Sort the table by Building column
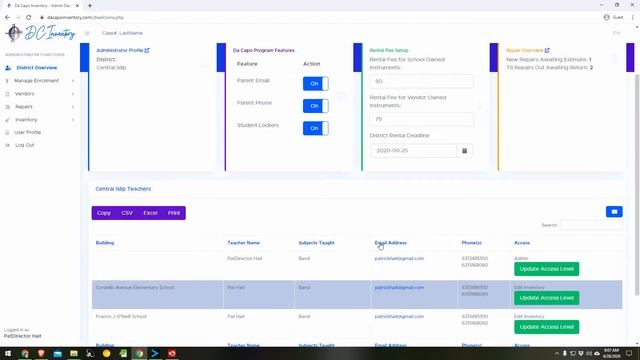This screenshot has height=360, width=640. 105,243
